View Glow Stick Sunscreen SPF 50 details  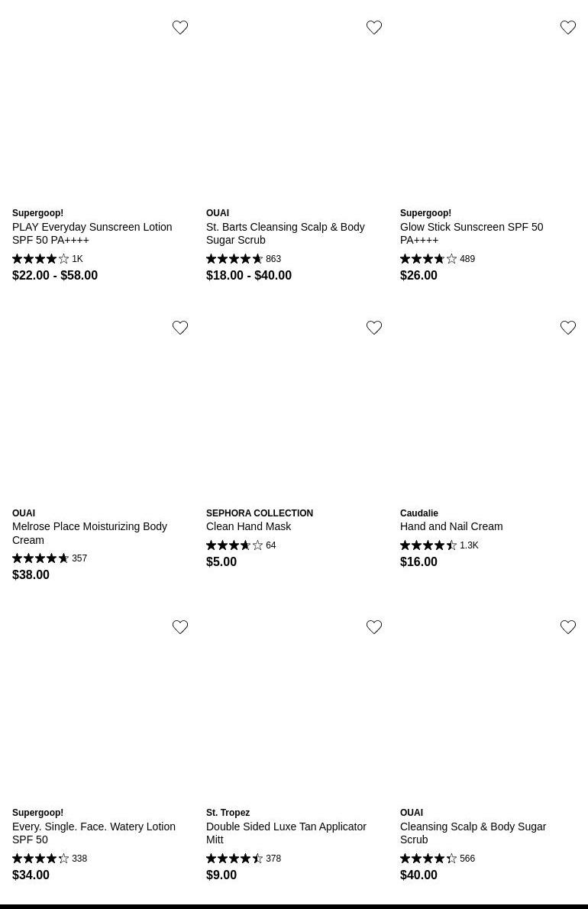point(471,233)
